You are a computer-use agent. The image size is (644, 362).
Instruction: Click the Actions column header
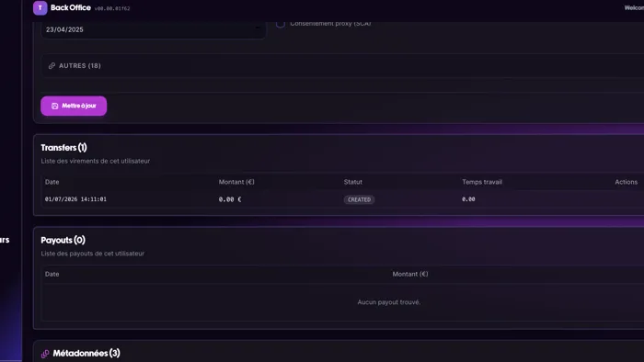(626, 182)
